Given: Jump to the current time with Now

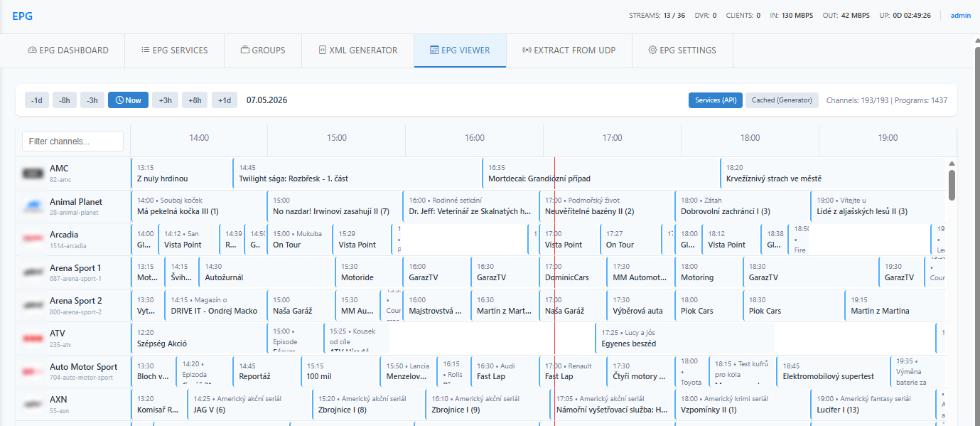Looking at the screenshot, I should (x=128, y=100).
